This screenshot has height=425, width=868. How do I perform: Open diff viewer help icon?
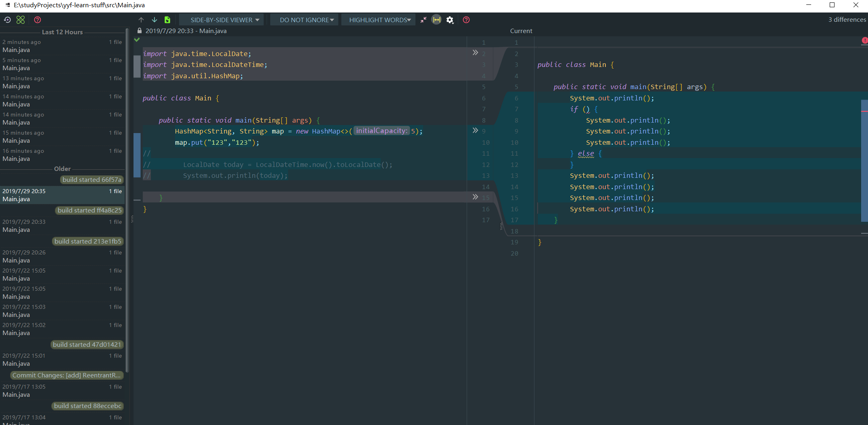(466, 20)
